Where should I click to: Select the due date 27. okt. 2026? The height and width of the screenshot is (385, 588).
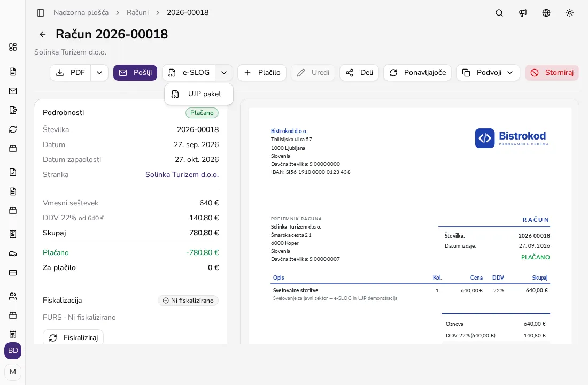(197, 159)
